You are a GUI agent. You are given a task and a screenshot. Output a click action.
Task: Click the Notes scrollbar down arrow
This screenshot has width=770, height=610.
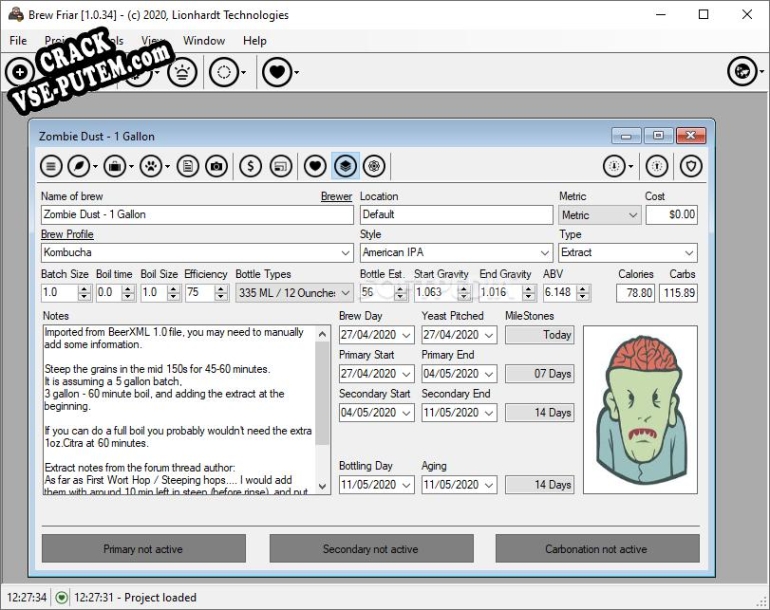coord(322,486)
